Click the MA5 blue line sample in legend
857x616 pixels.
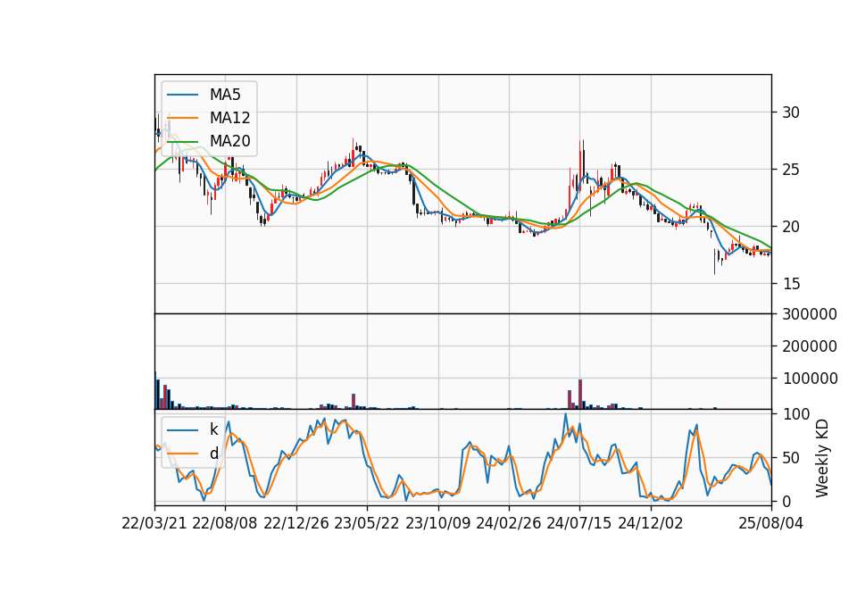(x=182, y=95)
